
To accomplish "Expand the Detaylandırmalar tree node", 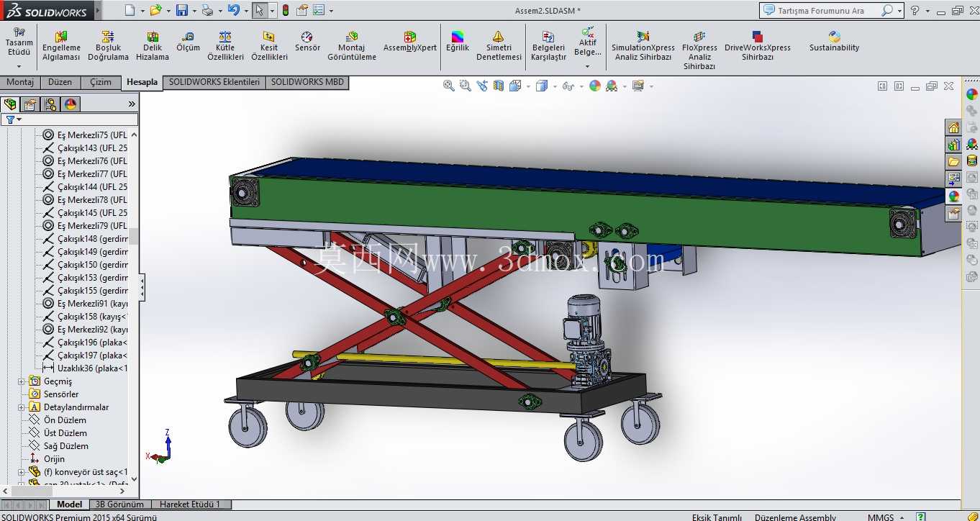I will pyautogui.click(x=22, y=407).
